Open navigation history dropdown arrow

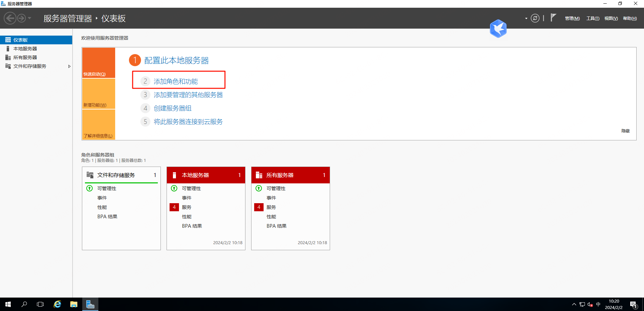coord(30,18)
